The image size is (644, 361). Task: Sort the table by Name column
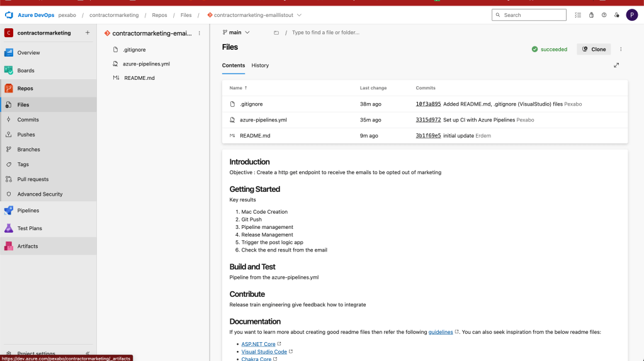tap(238, 88)
